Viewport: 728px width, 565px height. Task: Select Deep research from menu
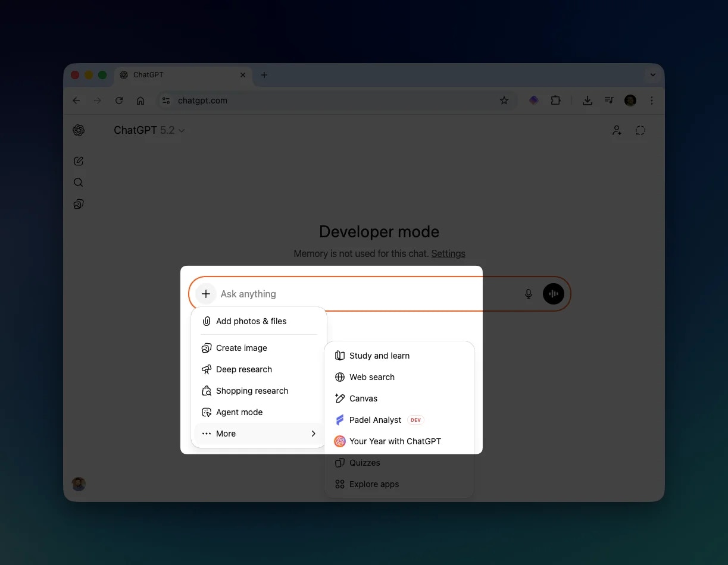(259, 369)
